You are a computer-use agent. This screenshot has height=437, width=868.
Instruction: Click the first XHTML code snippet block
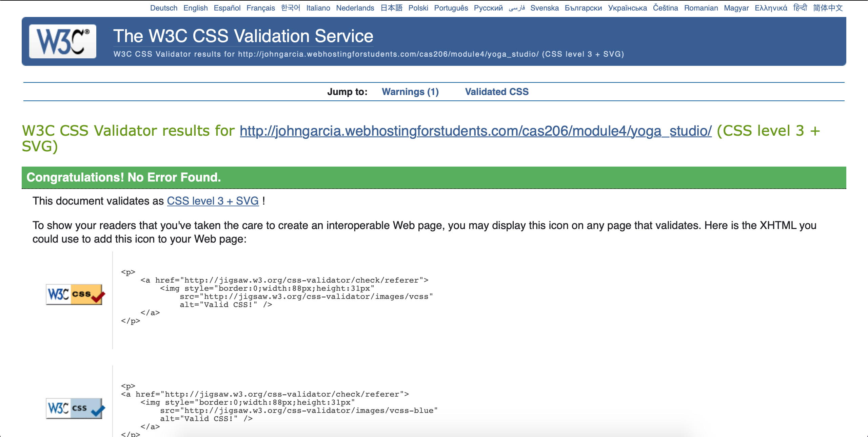276,296
